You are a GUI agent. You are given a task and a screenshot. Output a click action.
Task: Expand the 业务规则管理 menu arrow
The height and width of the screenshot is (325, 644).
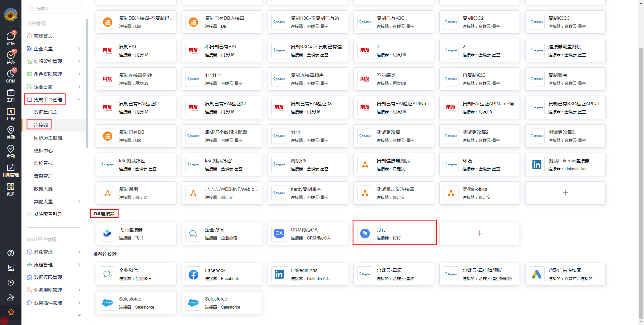tap(79, 290)
